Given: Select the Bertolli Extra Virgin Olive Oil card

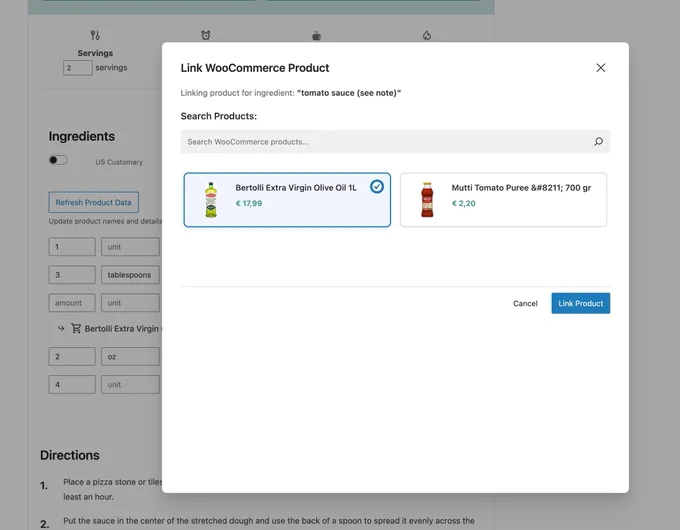Looking at the screenshot, I should [287, 200].
